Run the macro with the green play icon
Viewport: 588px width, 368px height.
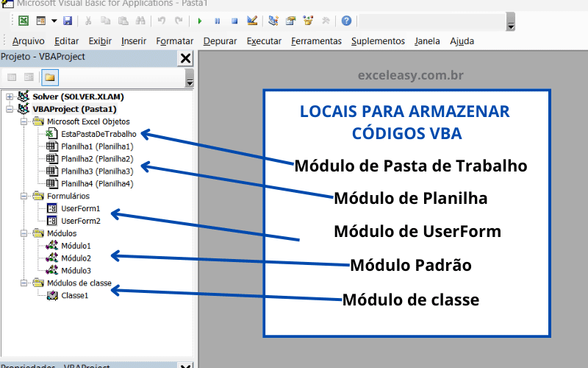(200, 21)
